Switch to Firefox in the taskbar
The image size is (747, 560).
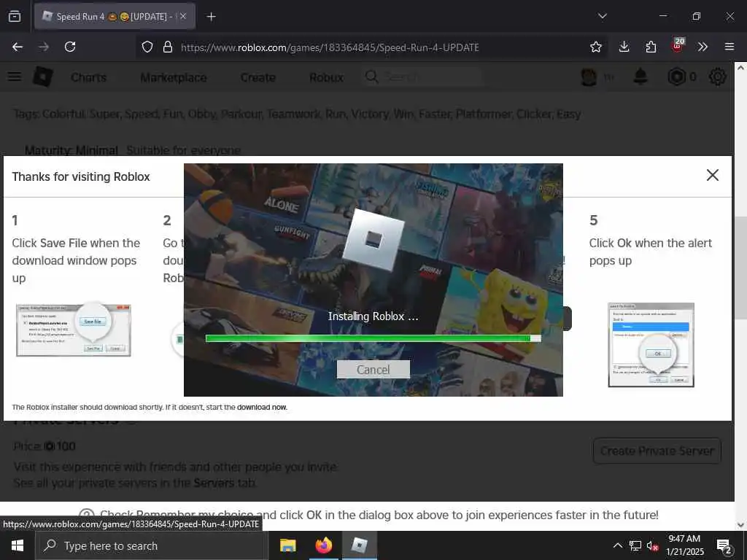point(323,545)
